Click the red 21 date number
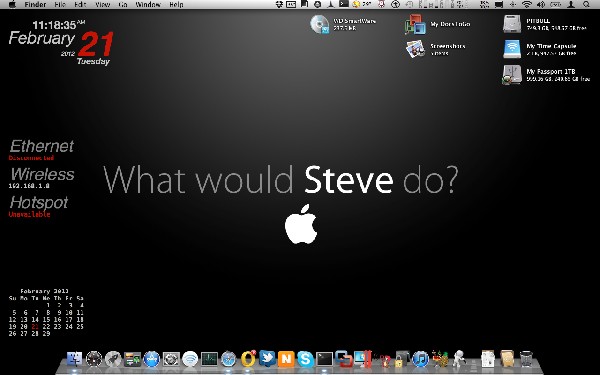This screenshot has height=375, width=600. click(x=96, y=44)
